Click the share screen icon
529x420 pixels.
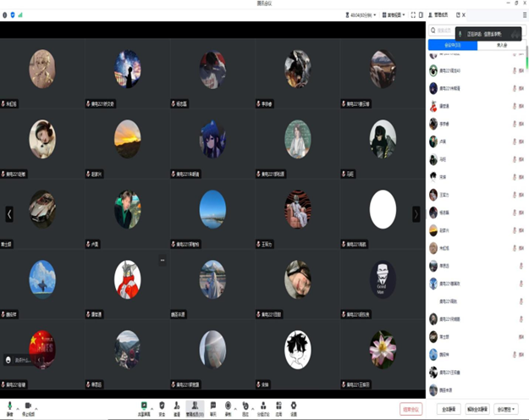tap(144, 406)
